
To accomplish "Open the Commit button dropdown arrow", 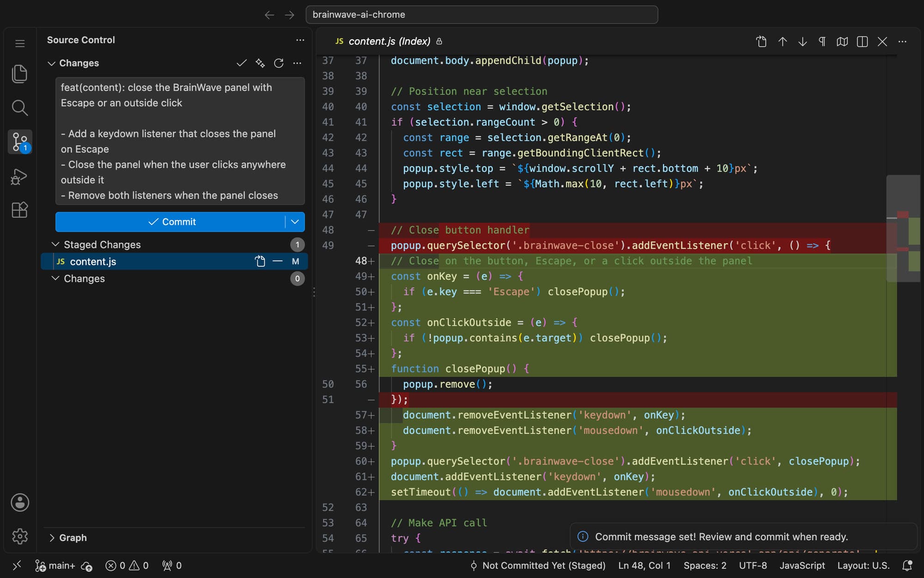I will coord(295,222).
